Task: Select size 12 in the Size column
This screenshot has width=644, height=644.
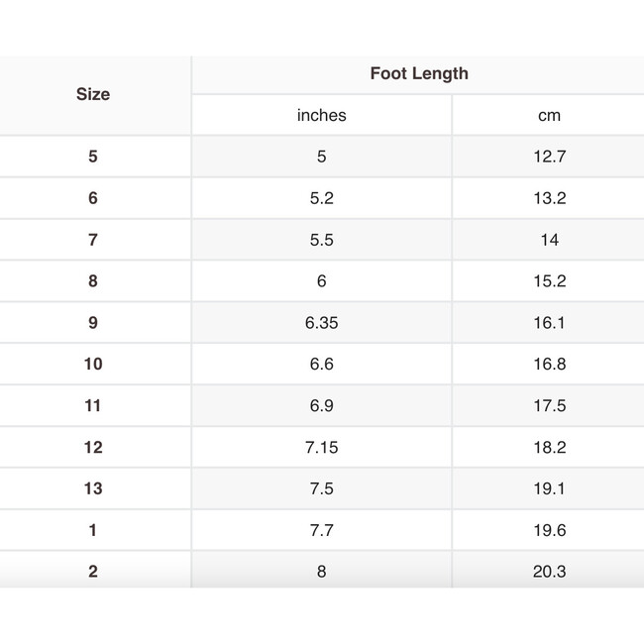Action: click(x=93, y=448)
